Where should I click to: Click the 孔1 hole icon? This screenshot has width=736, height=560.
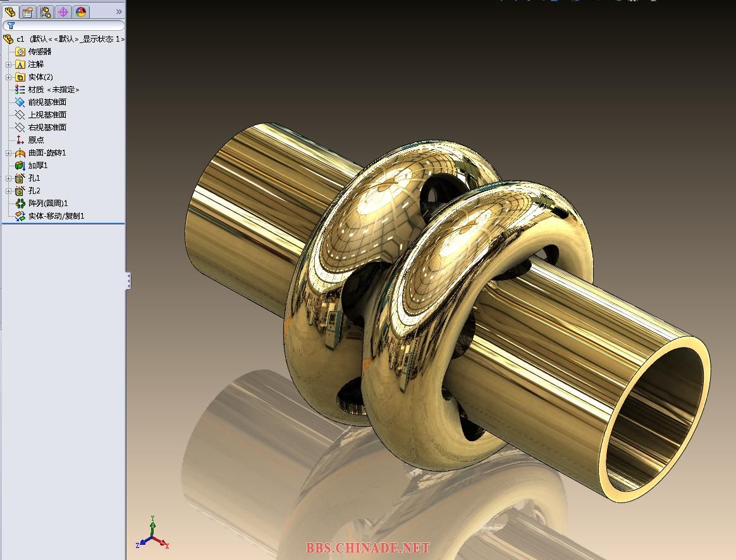tap(20, 178)
